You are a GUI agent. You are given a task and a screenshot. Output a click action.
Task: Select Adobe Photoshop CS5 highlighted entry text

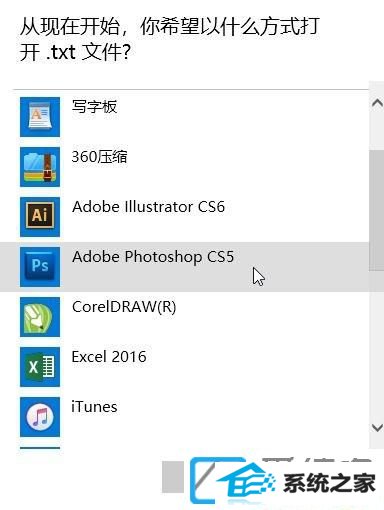[153, 257]
